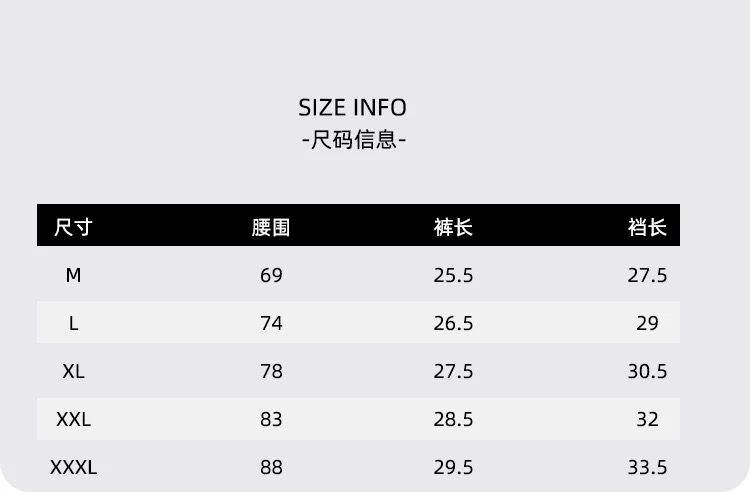Select crotch length 33.5 in XXXL row
Viewport: 750px width, 492px height.
[x=647, y=467]
